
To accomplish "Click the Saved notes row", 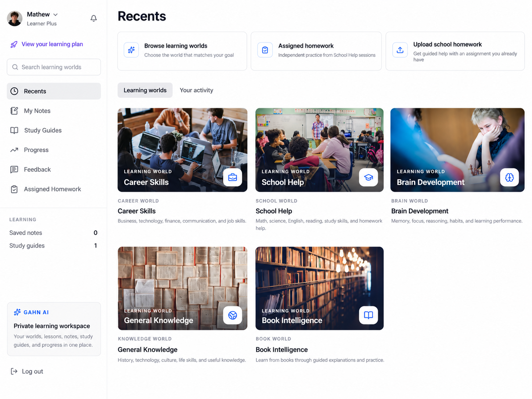I will (54, 233).
